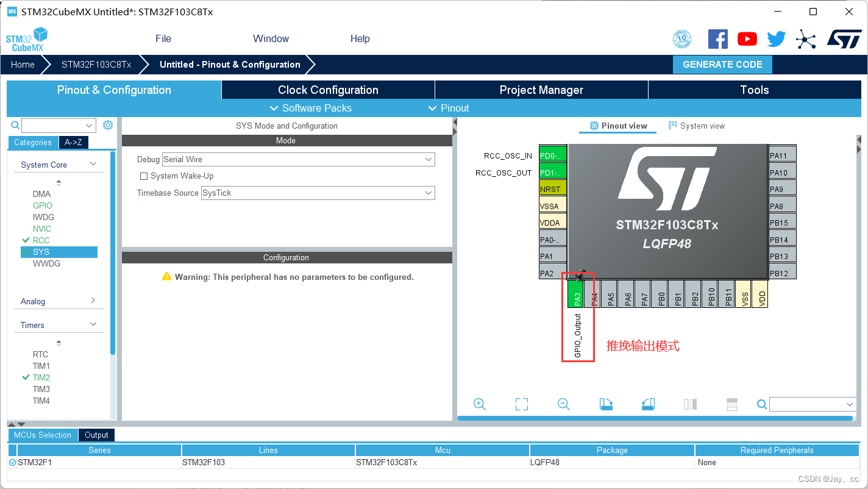Switch to the Tools tab
868x489 pixels.
tap(755, 90)
